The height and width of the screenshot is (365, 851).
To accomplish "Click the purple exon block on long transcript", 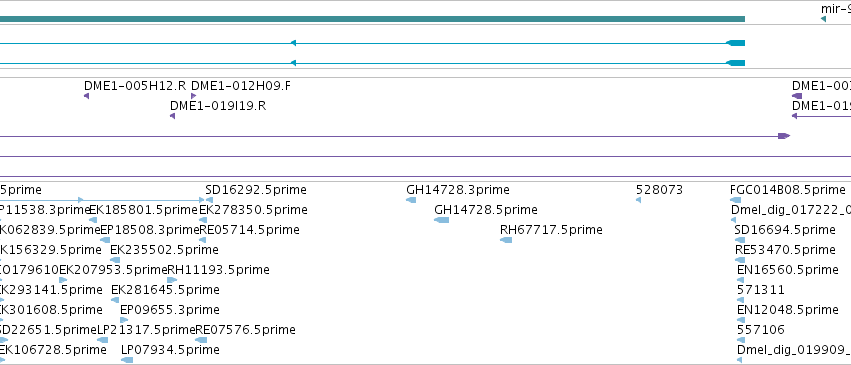I will pyautogui.click(x=784, y=136).
